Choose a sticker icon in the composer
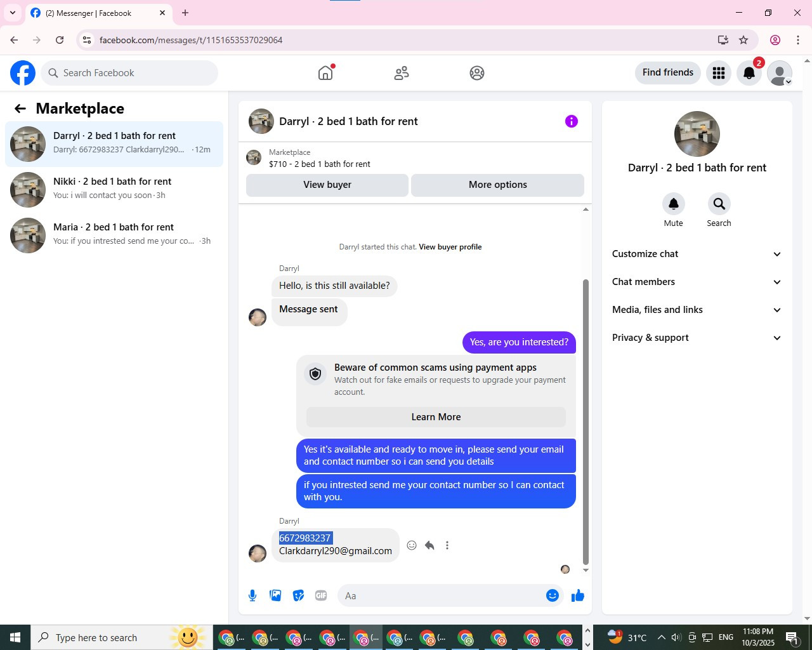The width and height of the screenshot is (812, 650). 298,595
